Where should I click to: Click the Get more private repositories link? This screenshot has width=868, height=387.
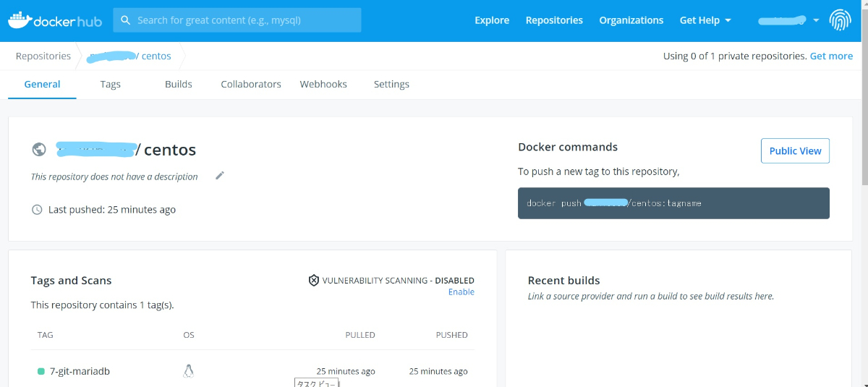pyautogui.click(x=831, y=56)
